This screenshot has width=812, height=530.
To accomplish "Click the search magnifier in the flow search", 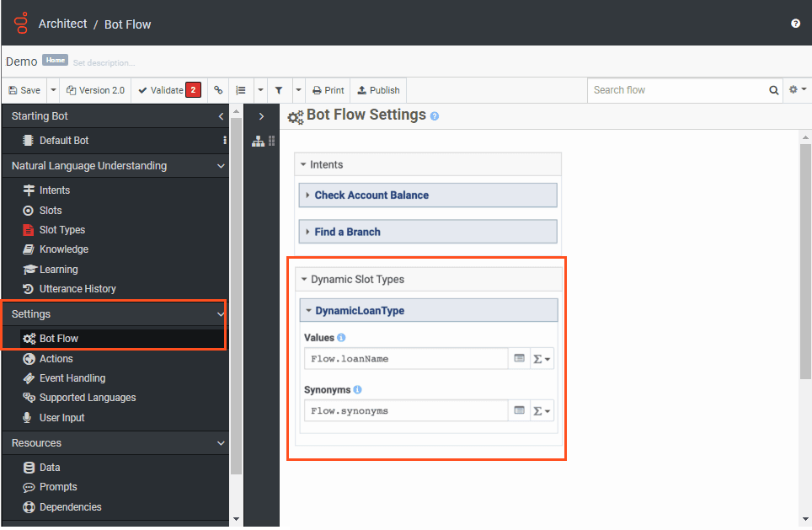I will pos(772,90).
